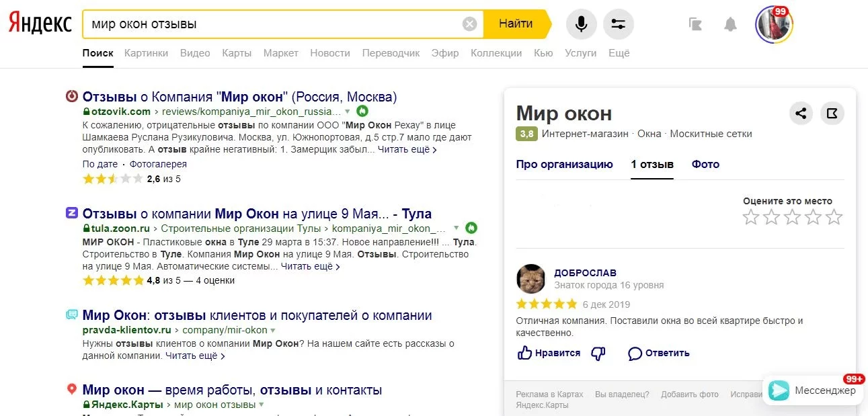This screenshot has height=416, width=868.
Task: Dislike the review with the thumbs-down icon
Action: tap(598, 353)
